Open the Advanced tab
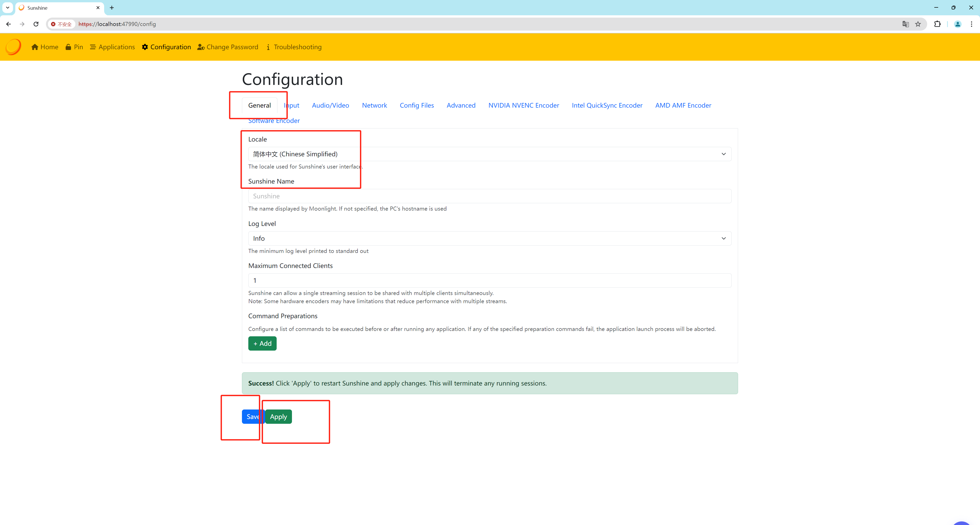Viewport: 980px width, 525px height. pos(461,105)
